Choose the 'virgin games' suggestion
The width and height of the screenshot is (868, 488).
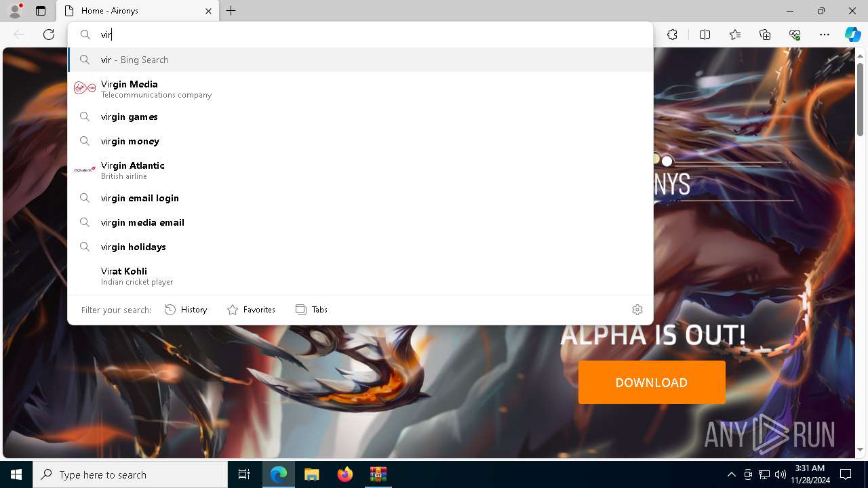(x=360, y=117)
